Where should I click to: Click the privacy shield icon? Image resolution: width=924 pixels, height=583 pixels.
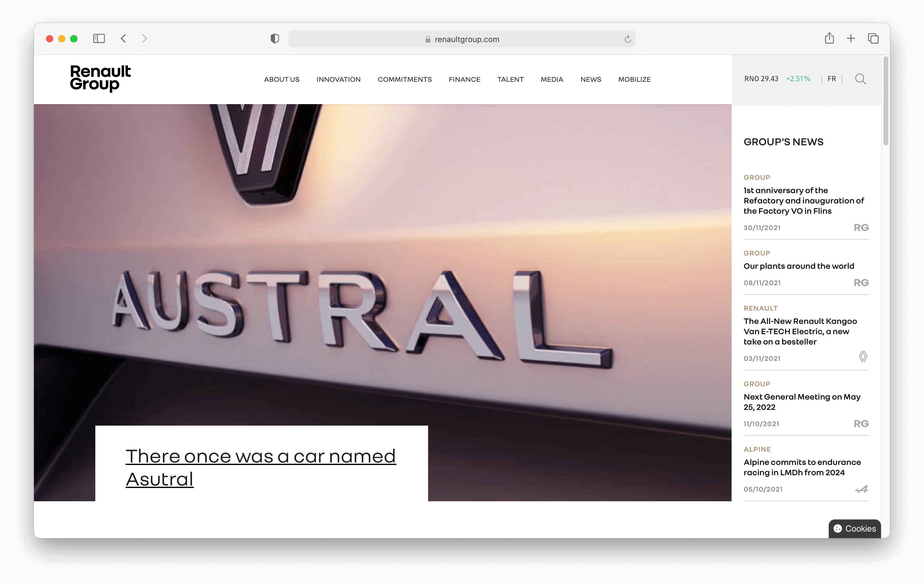point(275,38)
